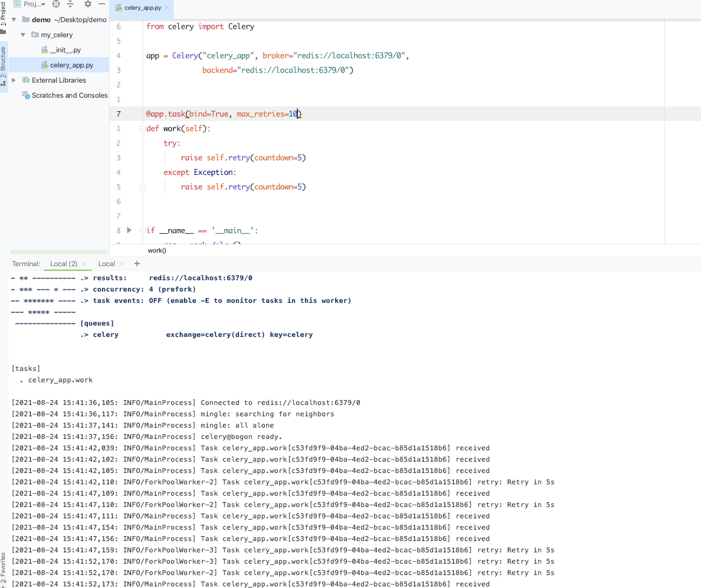This screenshot has height=588, width=701.
Task: Click Python file icon in editor tab
Action: point(119,8)
